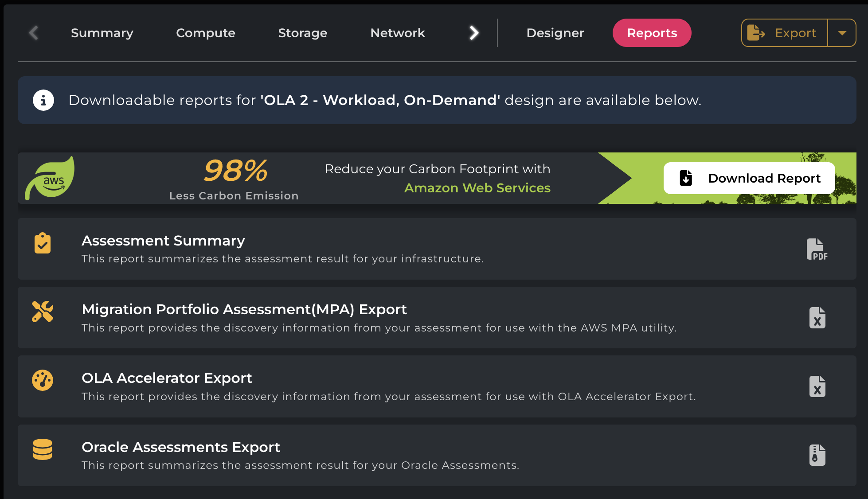The width and height of the screenshot is (868, 499).
Task: Click OLA Accelerator Export Excel icon
Action: pyautogui.click(x=817, y=386)
